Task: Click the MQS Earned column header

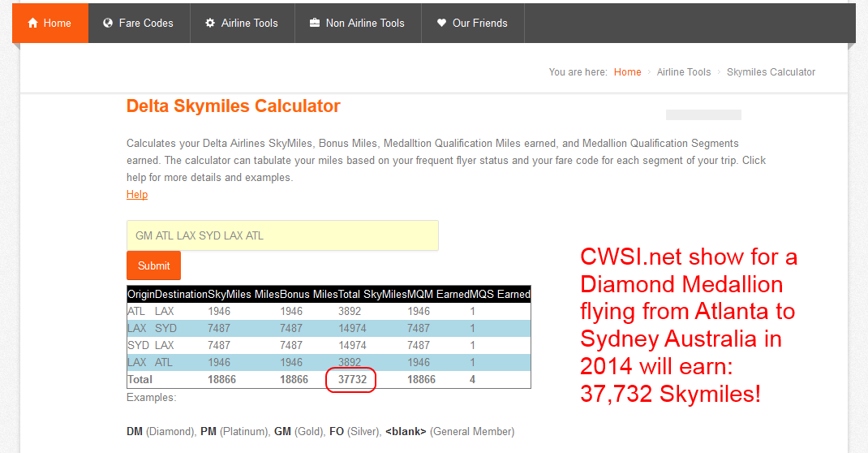Action: pyautogui.click(x=500, y=294)
